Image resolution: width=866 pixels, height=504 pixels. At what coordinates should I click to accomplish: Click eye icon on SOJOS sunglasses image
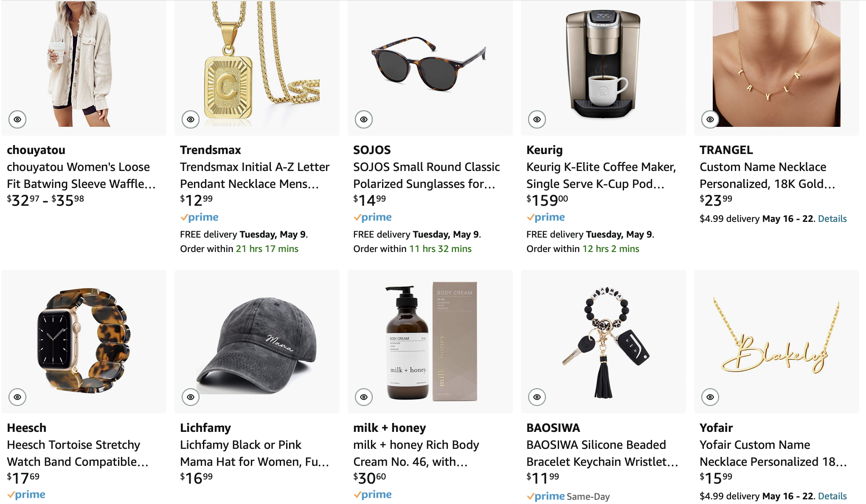coord(364,119)
